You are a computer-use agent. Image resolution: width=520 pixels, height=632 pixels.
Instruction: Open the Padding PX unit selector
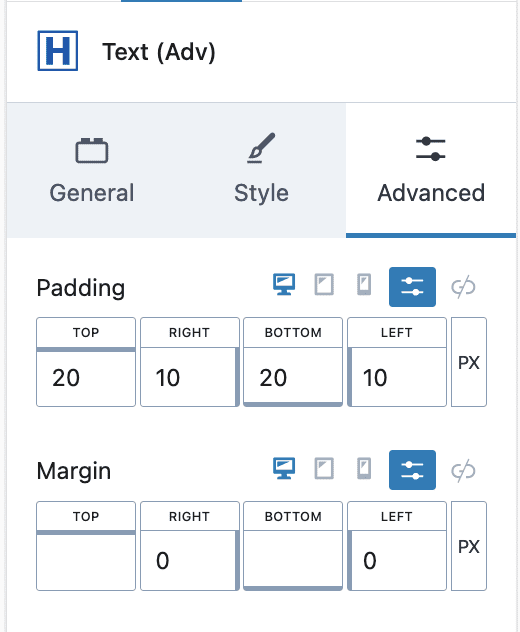coord(469,362)
